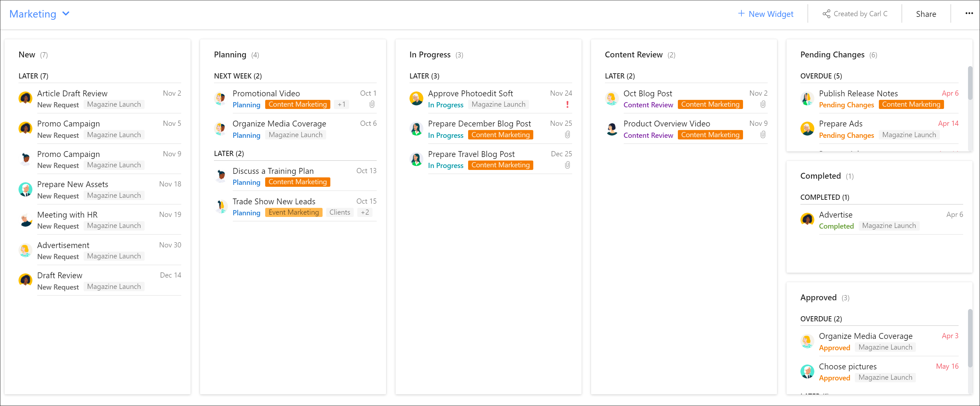Viewport: 980px width, 406px height.
Task: Click paperclip icon on Prepare Travel Blog Post
Action: pyautogui.click(x=567, y=165)
